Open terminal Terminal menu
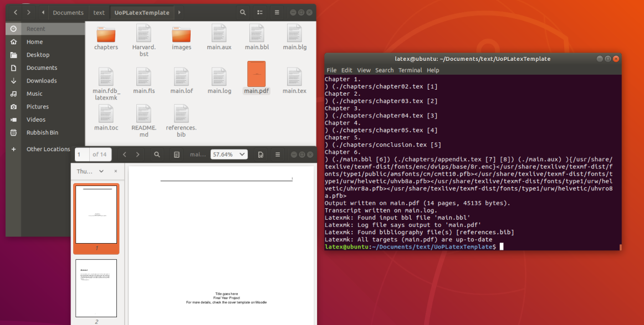Image resolution: width=644 pixels, height=325 pixels. click(410, 70)
